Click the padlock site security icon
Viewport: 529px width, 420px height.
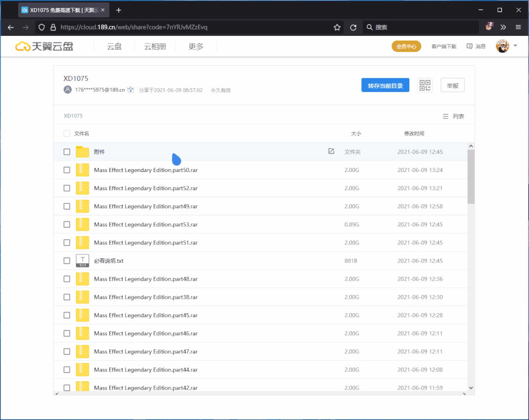[53, 27]
